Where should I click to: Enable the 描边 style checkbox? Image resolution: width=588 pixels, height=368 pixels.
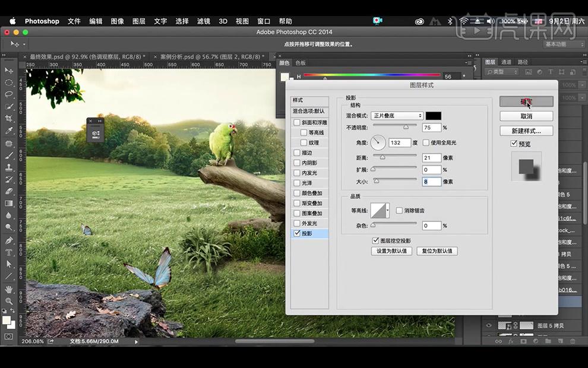click(297, 153)
